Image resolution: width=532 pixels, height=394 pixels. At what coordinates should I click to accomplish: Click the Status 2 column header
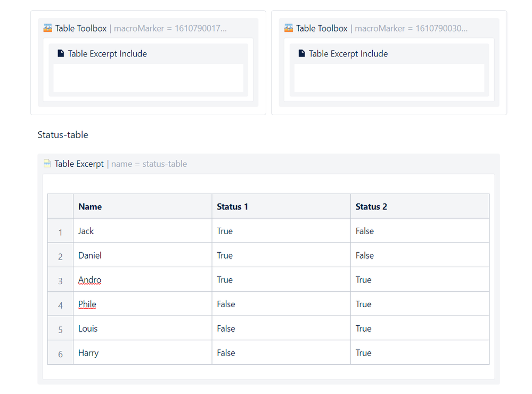click(x=420, y=206)
